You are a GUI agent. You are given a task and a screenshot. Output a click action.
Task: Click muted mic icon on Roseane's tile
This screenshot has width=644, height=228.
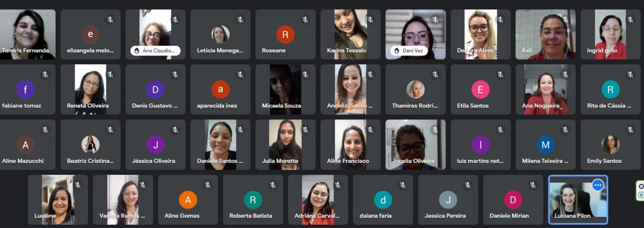pos(305,20)
